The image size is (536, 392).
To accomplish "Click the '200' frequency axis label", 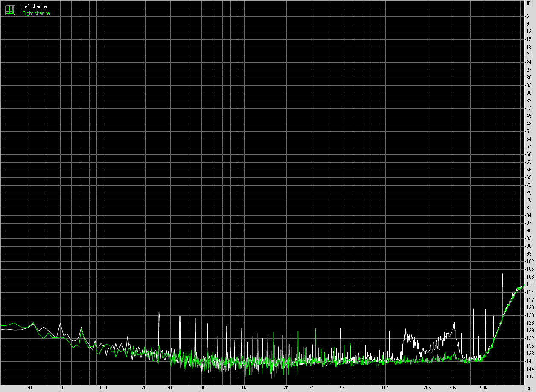I will point(145,388).
